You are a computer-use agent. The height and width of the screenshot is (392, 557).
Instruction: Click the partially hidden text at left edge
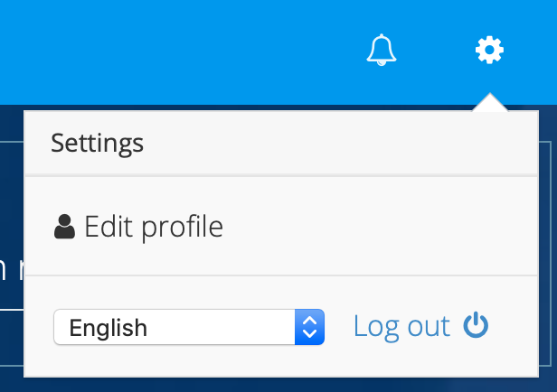coord(12,268)
